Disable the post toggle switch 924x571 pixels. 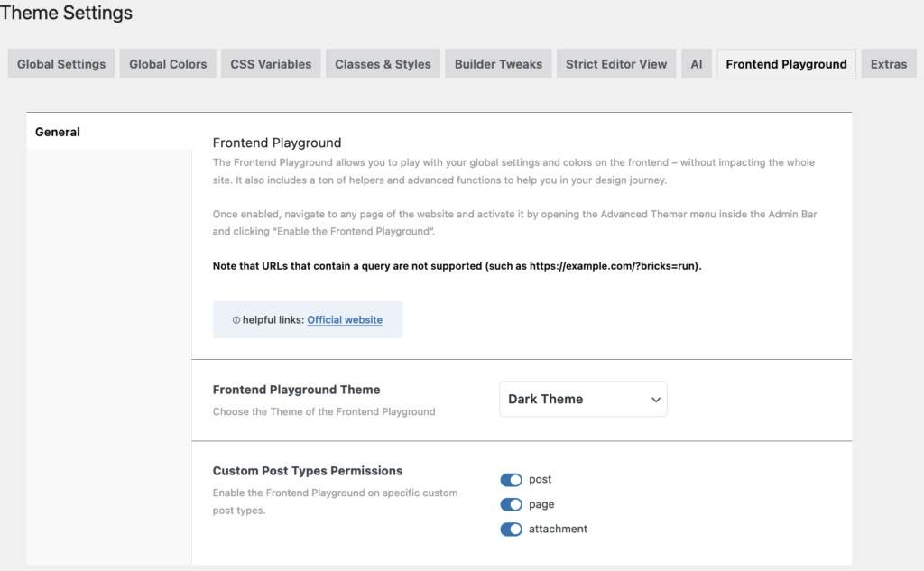[511, 480]
